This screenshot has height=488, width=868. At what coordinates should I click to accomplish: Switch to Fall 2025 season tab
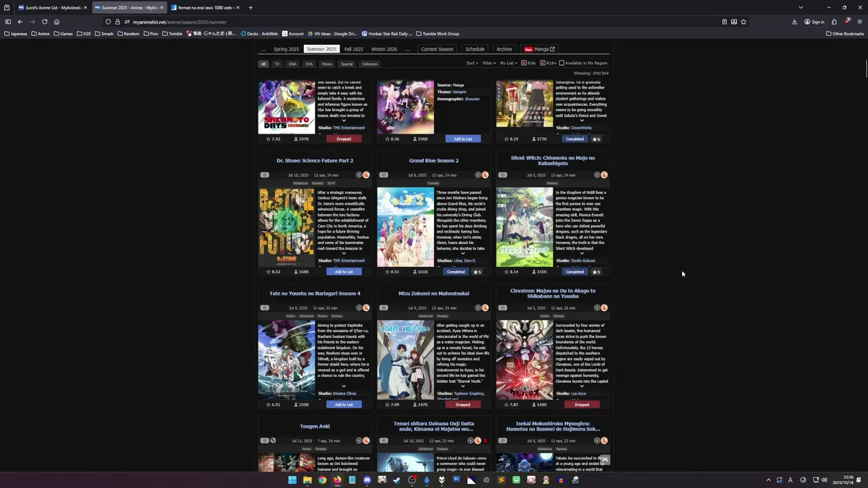[x=353, y=49]
